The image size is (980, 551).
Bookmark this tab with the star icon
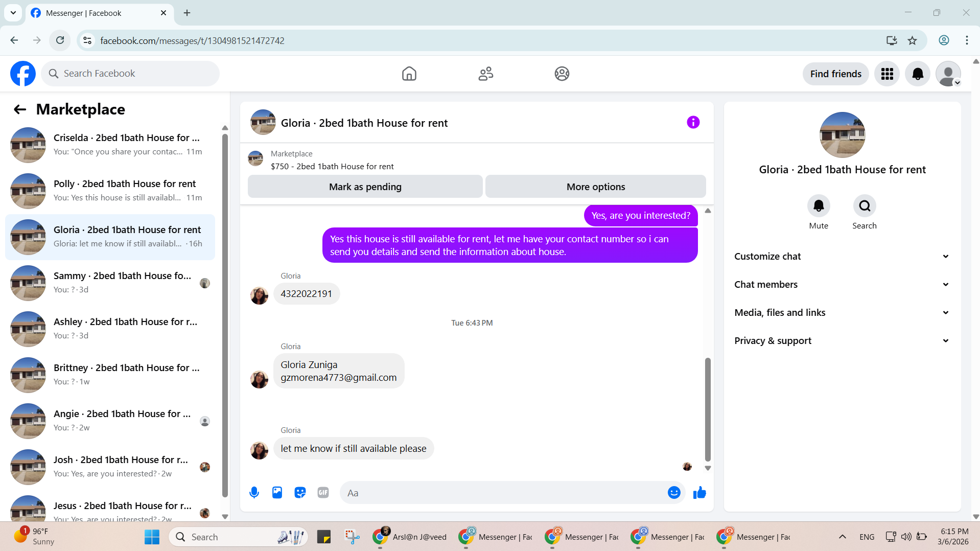pos(912,40)
